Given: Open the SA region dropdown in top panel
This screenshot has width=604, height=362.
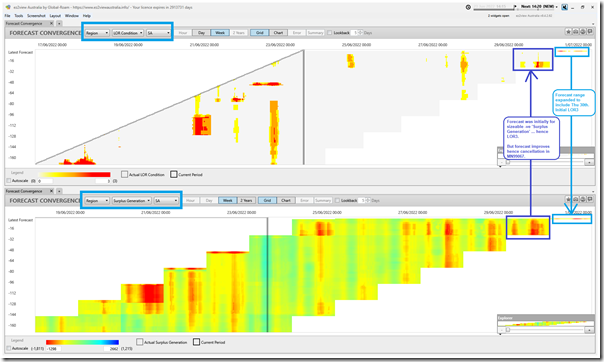Looking at the screenshot, I should [158, 33].
